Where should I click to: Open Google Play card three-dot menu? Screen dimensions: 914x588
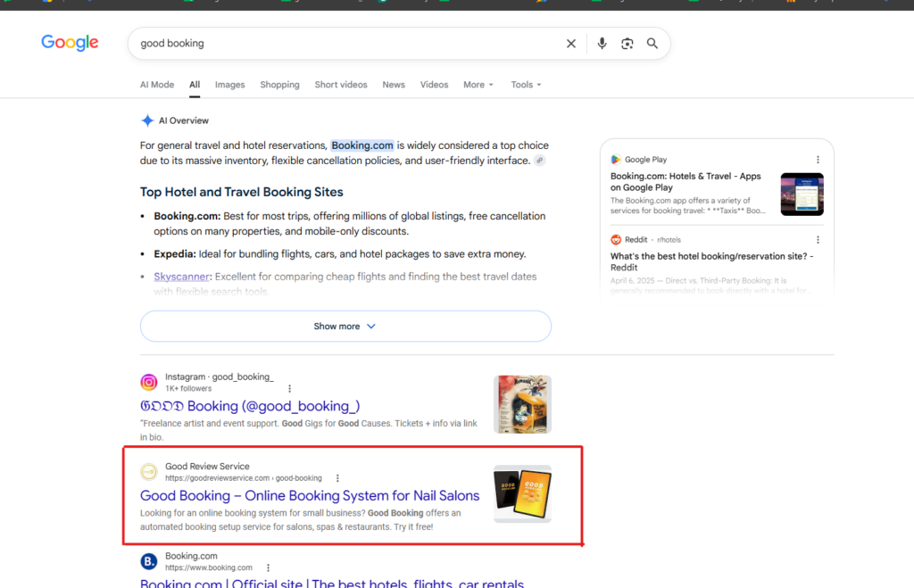[818, 160]
